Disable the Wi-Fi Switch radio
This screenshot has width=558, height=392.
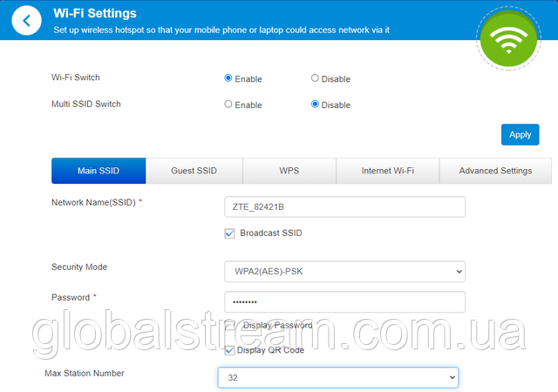[315, 78]
